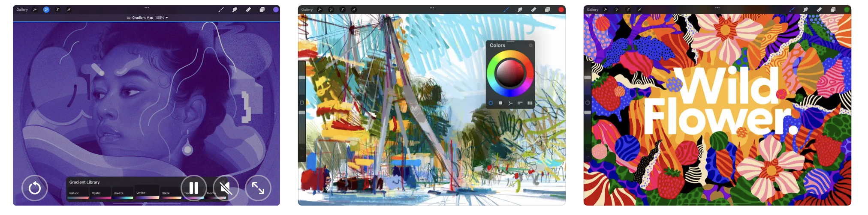Select Smudge tool in Wild Flower screenshot
868x215 pixels.
pos(805,9)
